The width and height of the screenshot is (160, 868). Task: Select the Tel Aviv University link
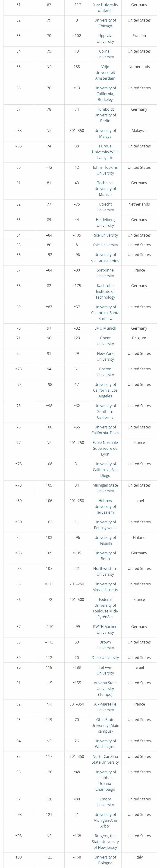pos(105,670)
